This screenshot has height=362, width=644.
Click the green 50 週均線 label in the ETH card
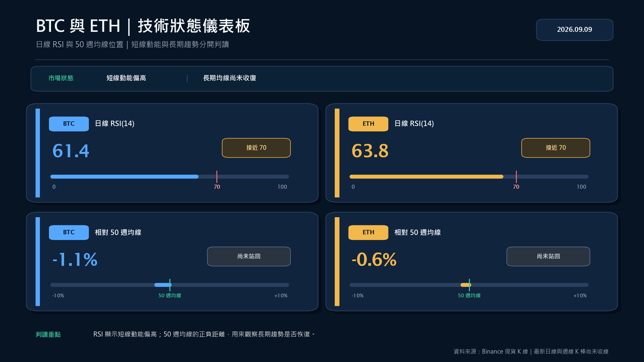point(469,296)
